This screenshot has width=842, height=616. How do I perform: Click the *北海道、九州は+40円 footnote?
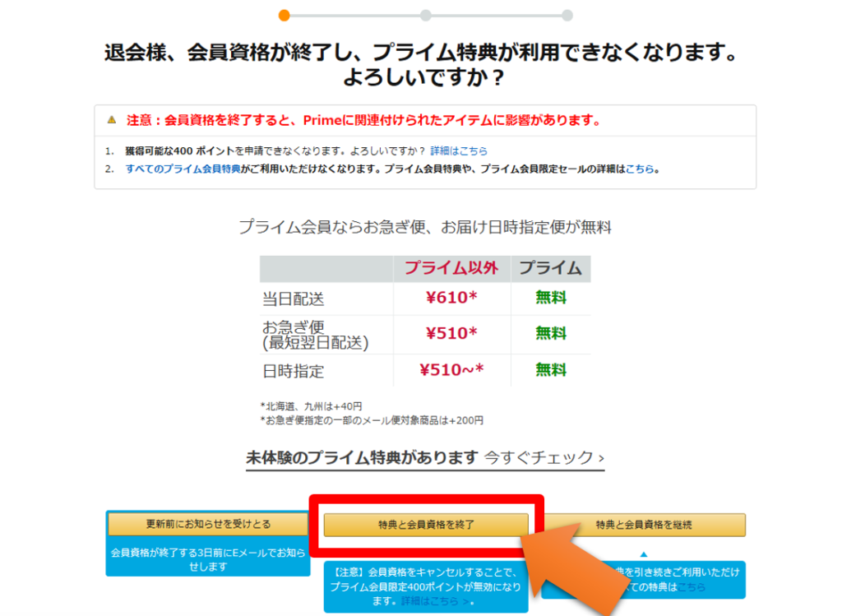pyautogui.click(x=312, y=406)
